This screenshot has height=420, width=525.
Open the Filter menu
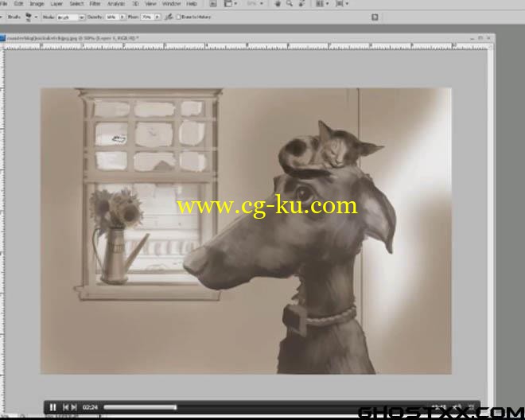point(95,4)
